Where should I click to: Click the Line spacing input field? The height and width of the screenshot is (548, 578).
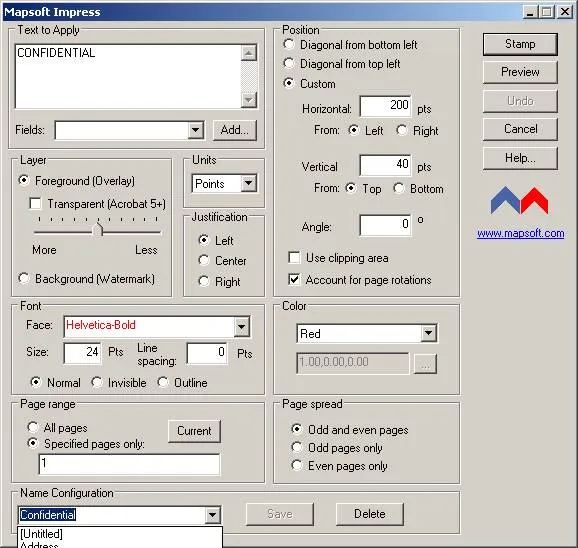[207, 353]
